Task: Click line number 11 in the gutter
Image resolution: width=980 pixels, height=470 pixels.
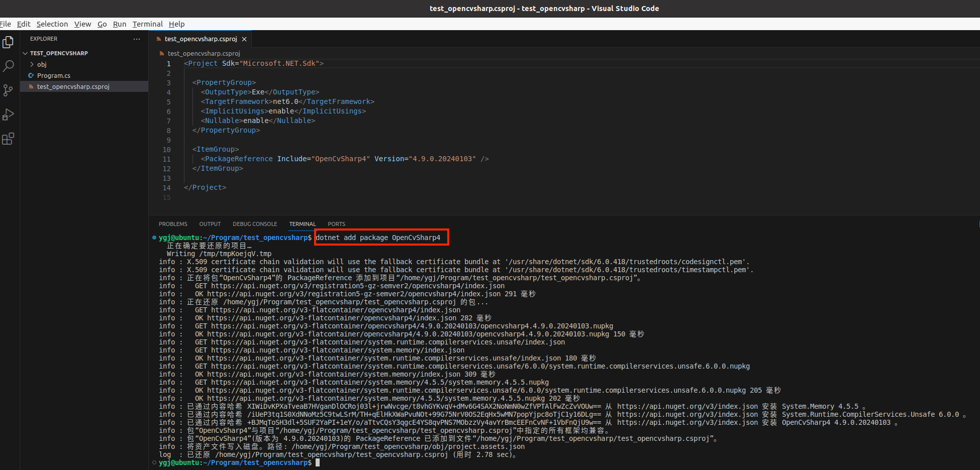Action: [167, 159]
